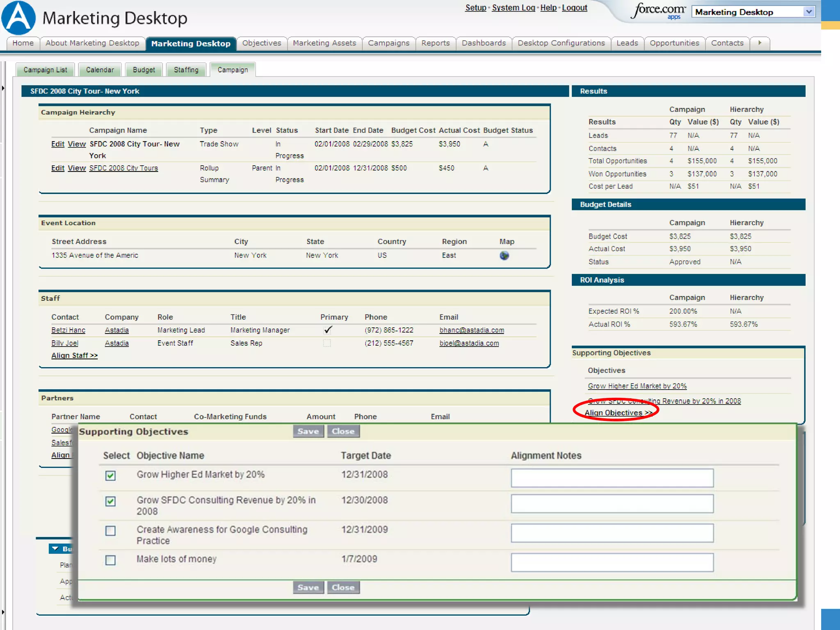Click the Astadia 'A' logo icon
This screenshot has width=840, height=630.
coord(18,18)
